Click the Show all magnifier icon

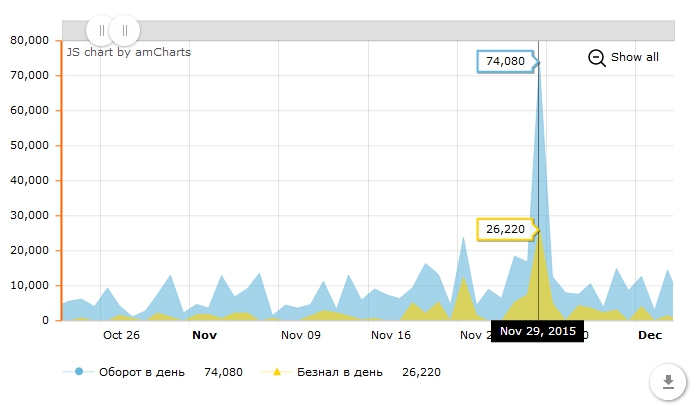597,58
